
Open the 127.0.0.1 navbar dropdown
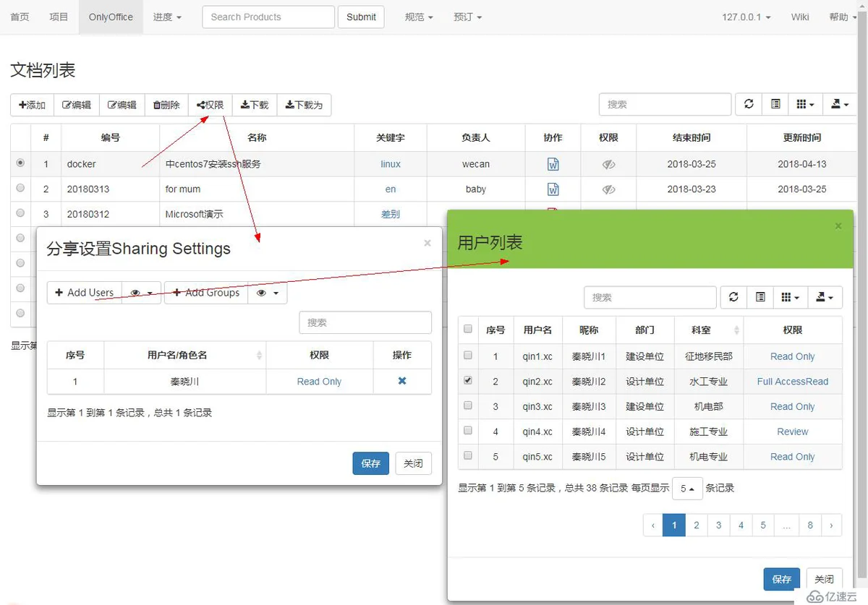(x=746, y=17)
